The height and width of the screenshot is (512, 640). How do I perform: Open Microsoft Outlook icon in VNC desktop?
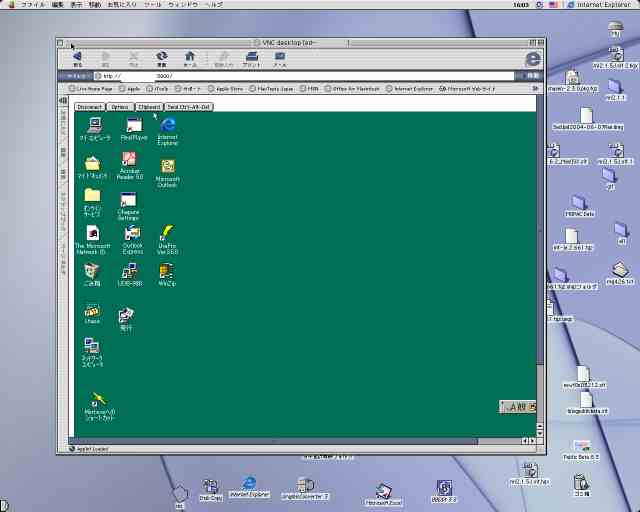coord(167,167)
